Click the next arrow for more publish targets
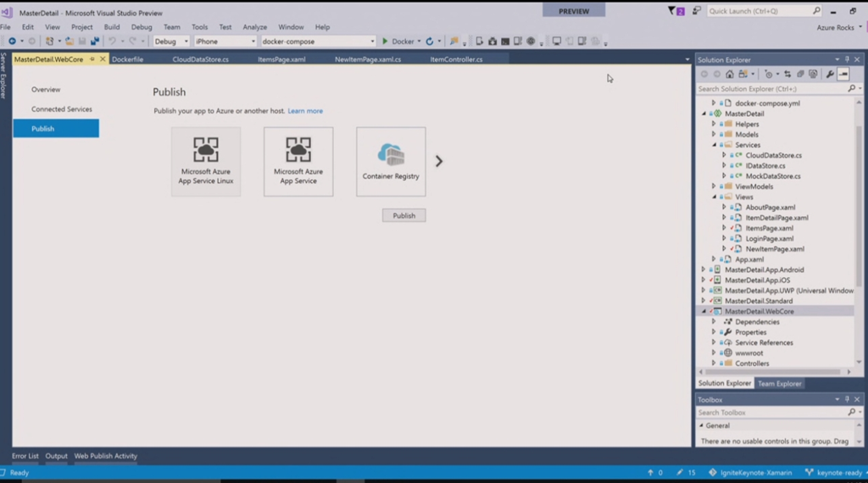The image size is (868, 483). point(439,162)
